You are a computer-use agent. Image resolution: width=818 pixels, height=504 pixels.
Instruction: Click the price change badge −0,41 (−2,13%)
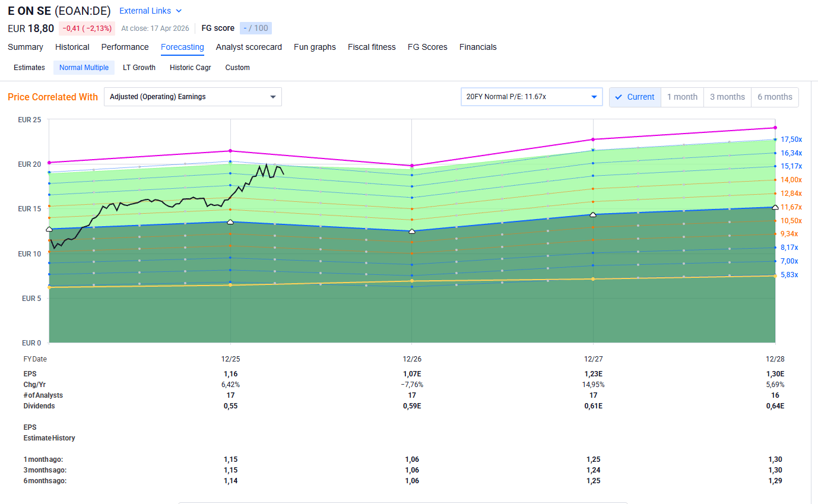[87, 28]
